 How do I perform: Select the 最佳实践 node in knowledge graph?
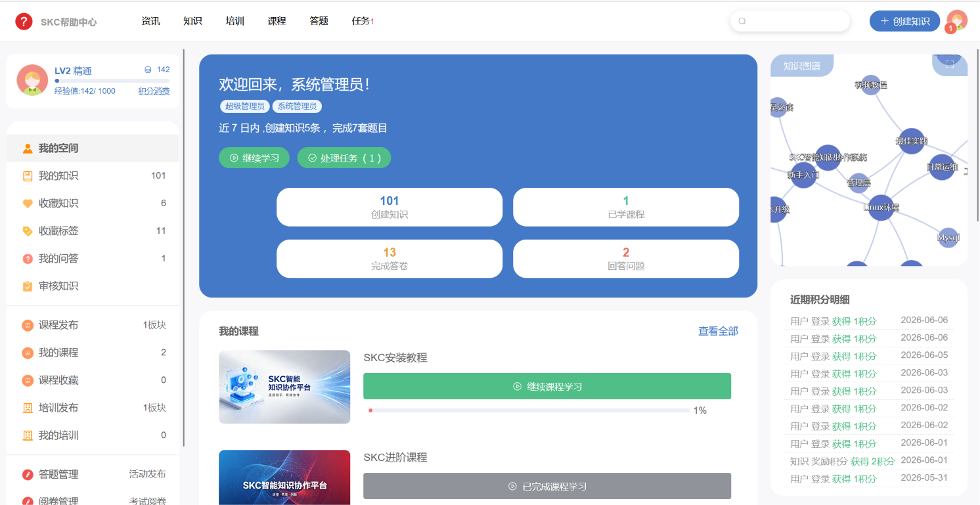point(911,141)
